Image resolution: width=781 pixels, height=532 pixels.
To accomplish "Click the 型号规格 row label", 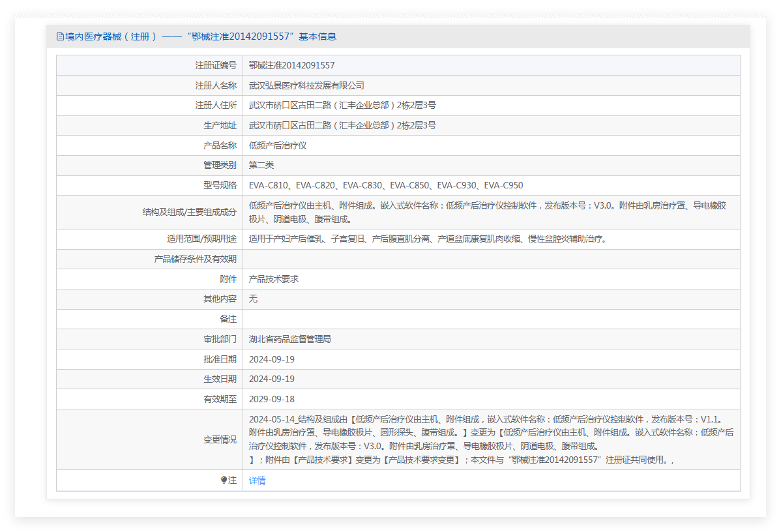I will (220, 185).
